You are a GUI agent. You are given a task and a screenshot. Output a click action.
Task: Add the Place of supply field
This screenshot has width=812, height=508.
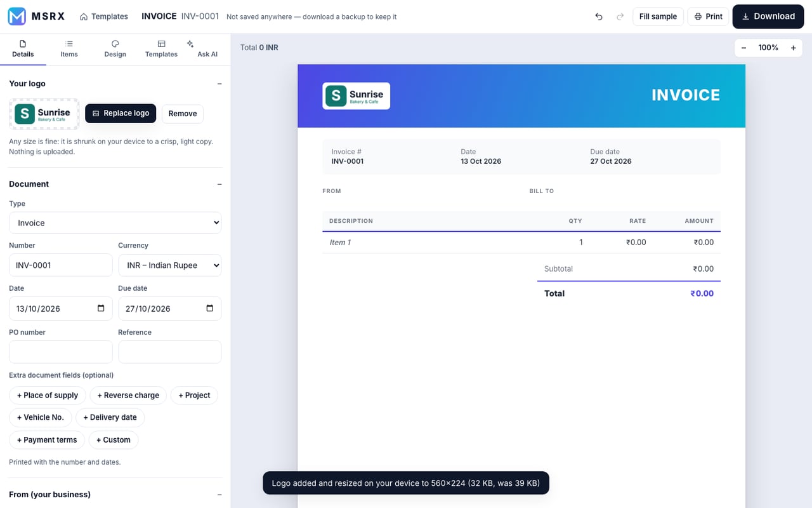pos(48,395)
